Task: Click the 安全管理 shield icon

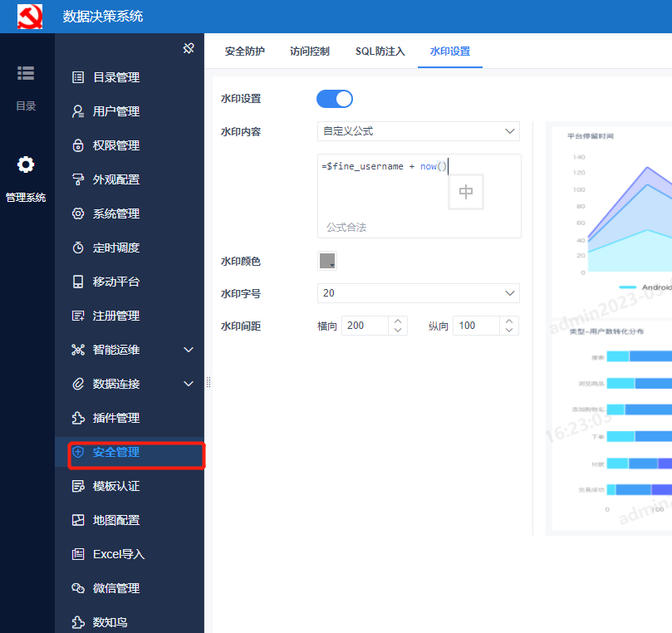Action: click(x=78, y=452)
